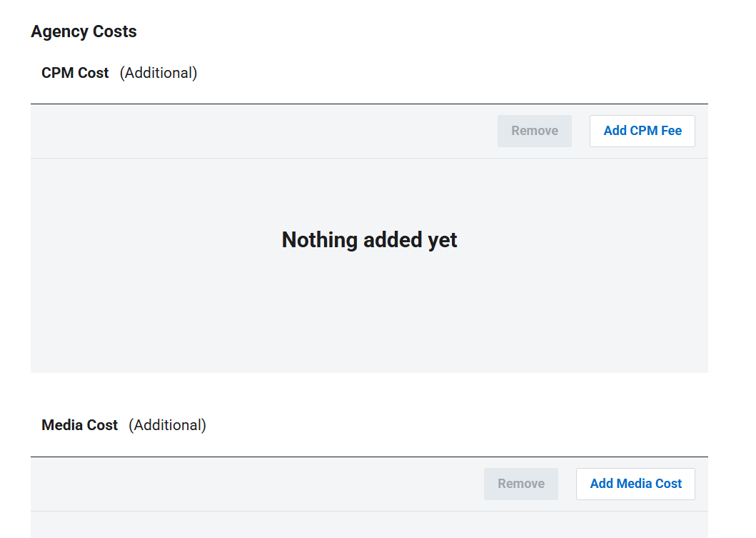
Task: Click divider line under CPM Cost header
Action: pyautogui.click(x=369, y=104)
